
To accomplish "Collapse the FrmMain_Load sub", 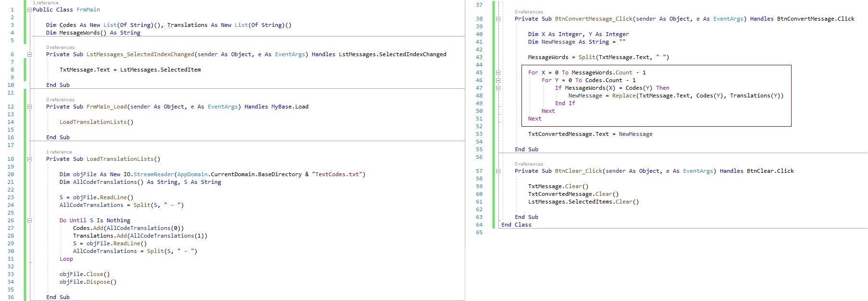I will click(x=29, y=107).
